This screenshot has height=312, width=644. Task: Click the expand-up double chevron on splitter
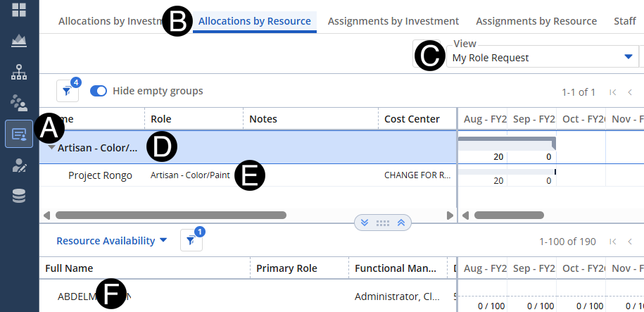tap(401, 223)
